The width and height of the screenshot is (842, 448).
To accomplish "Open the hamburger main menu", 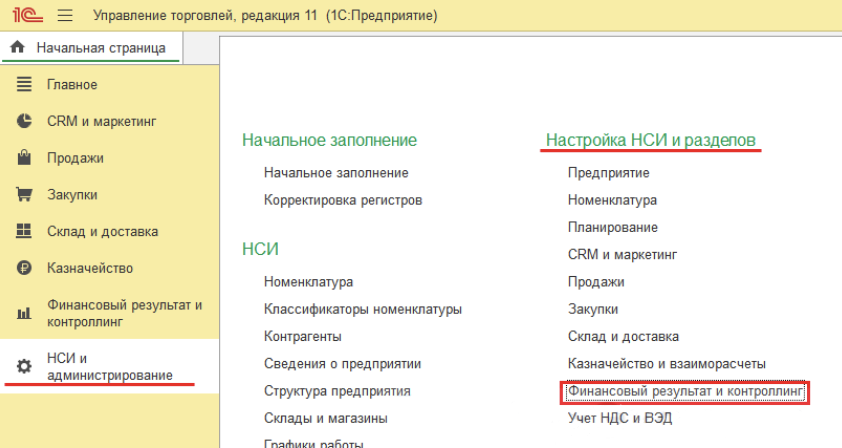I will [65, 16].
